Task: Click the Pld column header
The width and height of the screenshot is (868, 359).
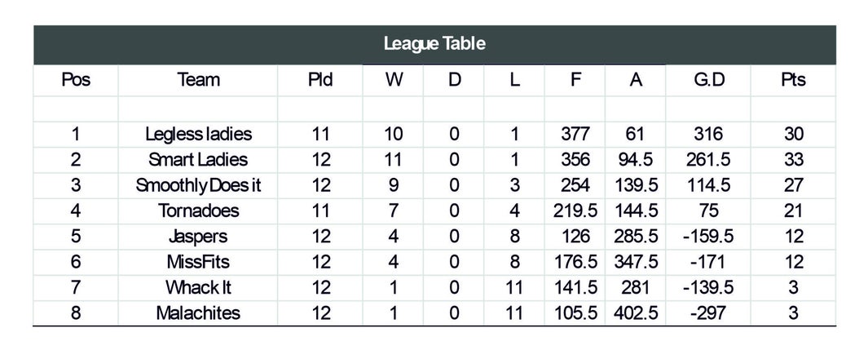Action: coord(320,80)
